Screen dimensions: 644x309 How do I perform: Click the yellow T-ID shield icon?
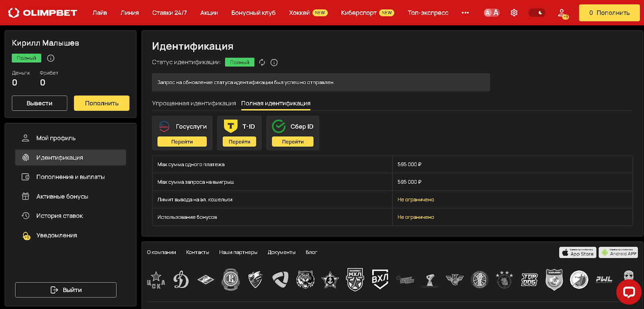231,126
